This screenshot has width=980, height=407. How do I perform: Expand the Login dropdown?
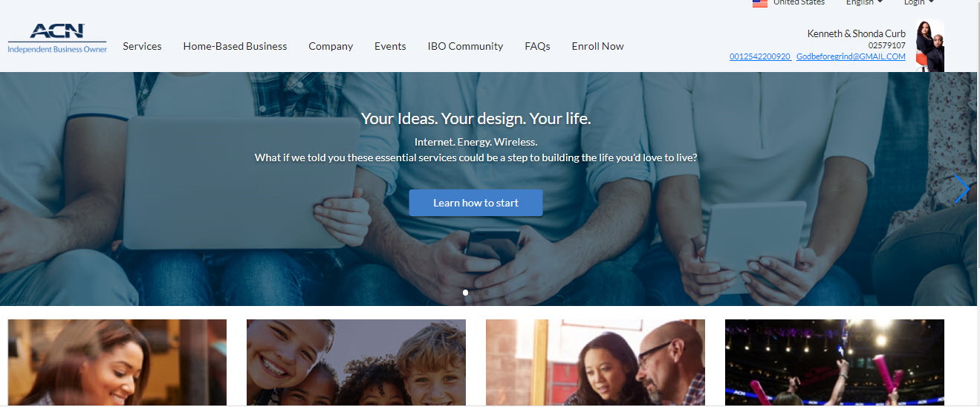click(918, 3)
